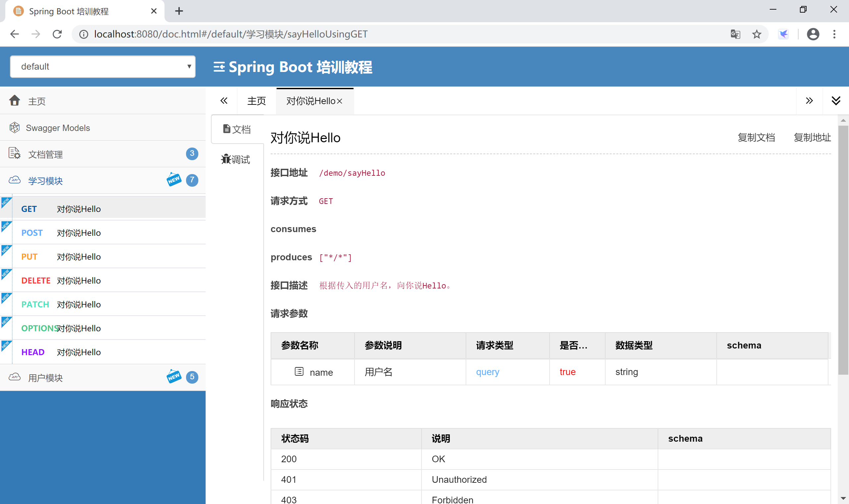Click 复制文档 to copy the document
Viewport: 849px width, 504px height.
coord(756,137)
